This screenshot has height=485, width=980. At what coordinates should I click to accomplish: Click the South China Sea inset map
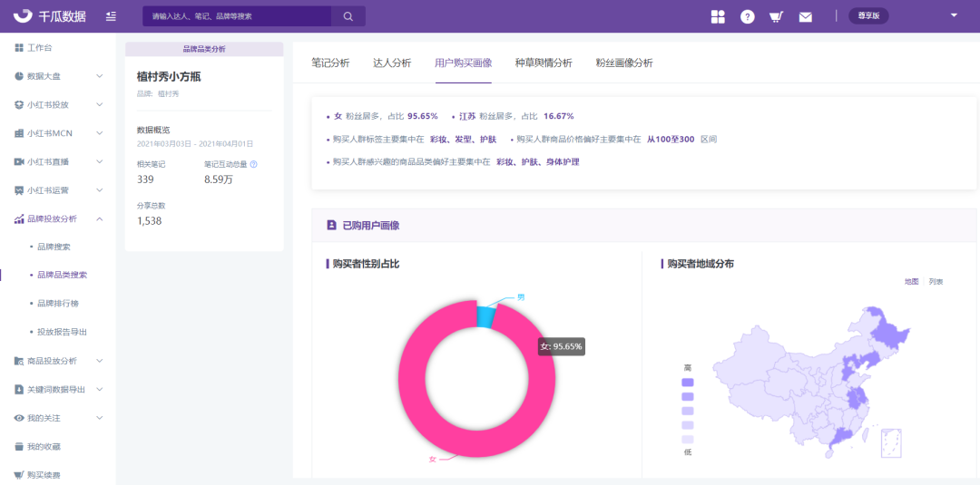892,442
